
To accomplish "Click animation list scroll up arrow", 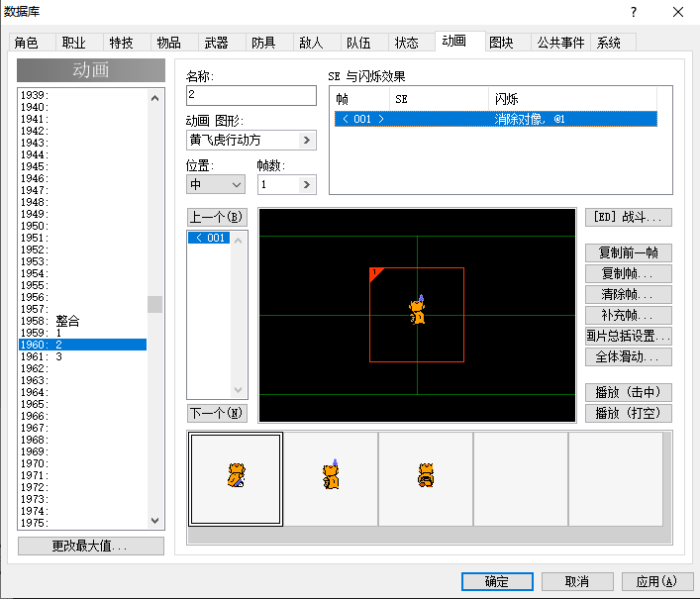I will (x=154, y=98).
